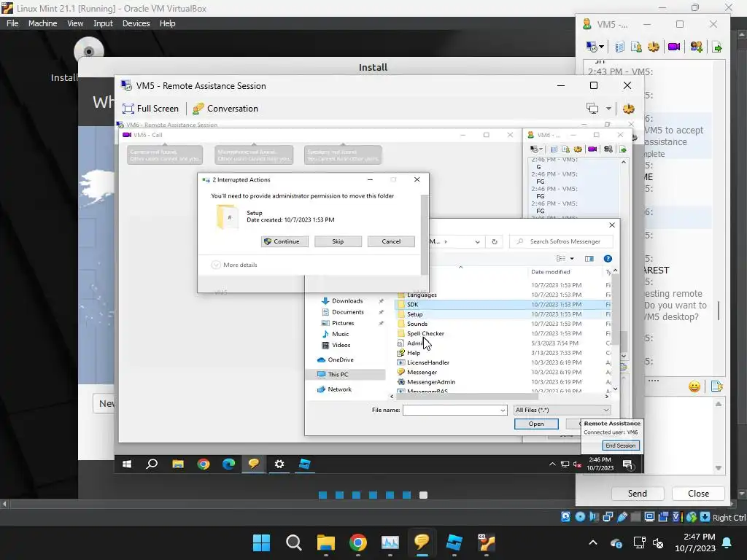747x560 pixels.
Task: Click Skip in Interrupted Actions dialog
Action: tap(338, 241)
